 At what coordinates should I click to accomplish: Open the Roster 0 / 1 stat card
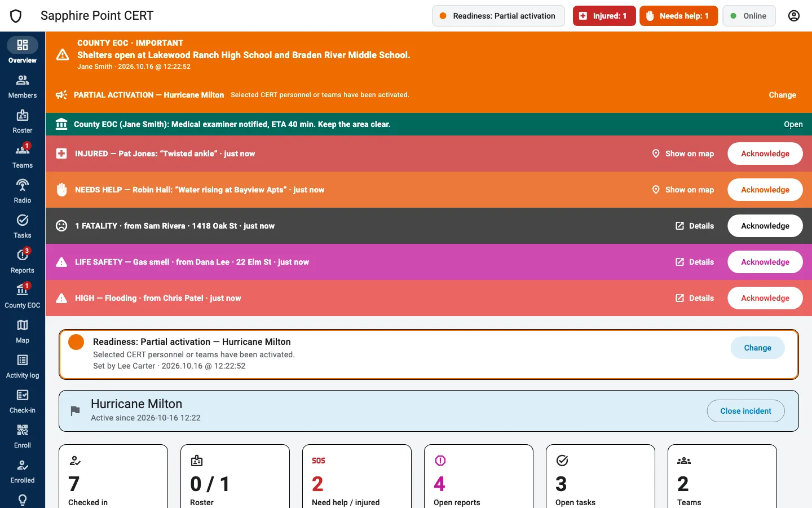235,476
